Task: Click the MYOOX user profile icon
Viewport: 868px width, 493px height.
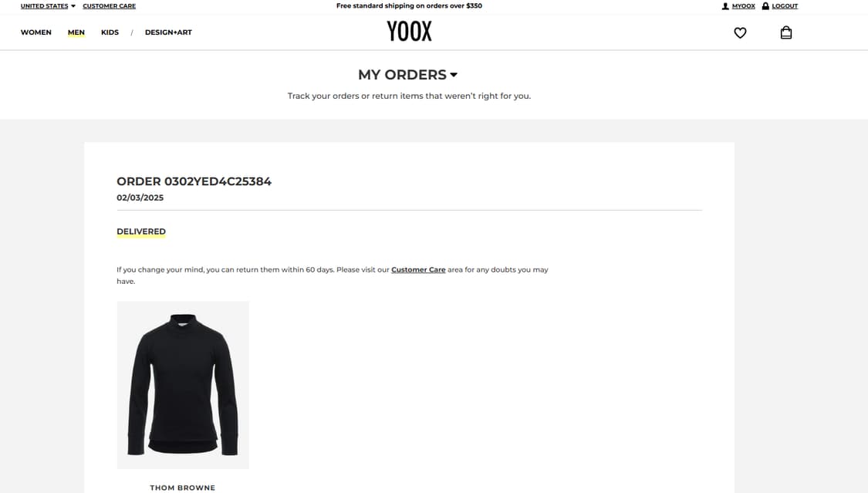Action: pyautogui.click(x=725, y=6)
